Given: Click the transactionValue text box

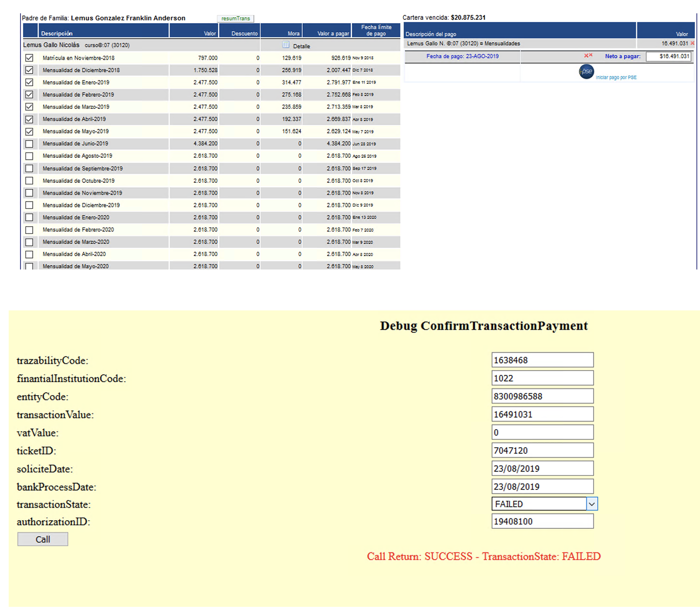Looking at the screenshot, I should [x=543, y=414].
